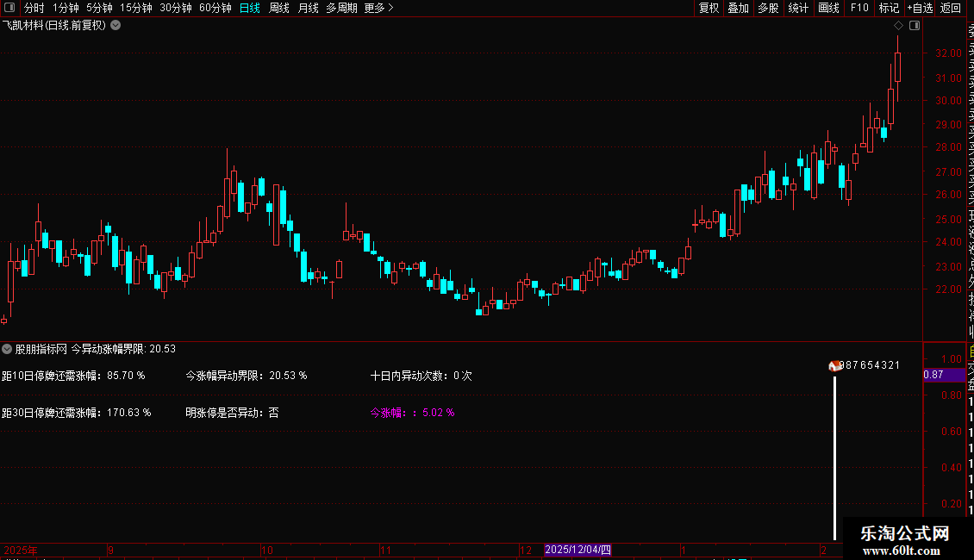Expand the 飞凯材料 chart title dropdown arrow

116,26
